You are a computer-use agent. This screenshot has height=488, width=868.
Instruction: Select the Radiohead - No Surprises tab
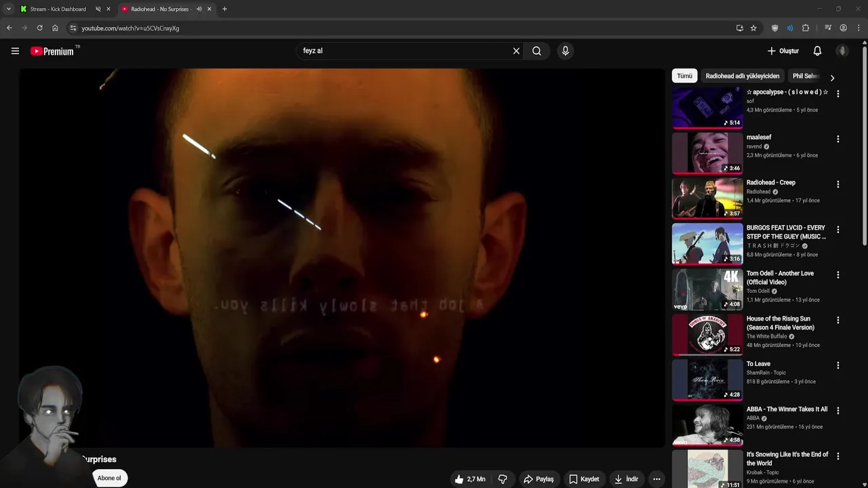pos(159,9)
